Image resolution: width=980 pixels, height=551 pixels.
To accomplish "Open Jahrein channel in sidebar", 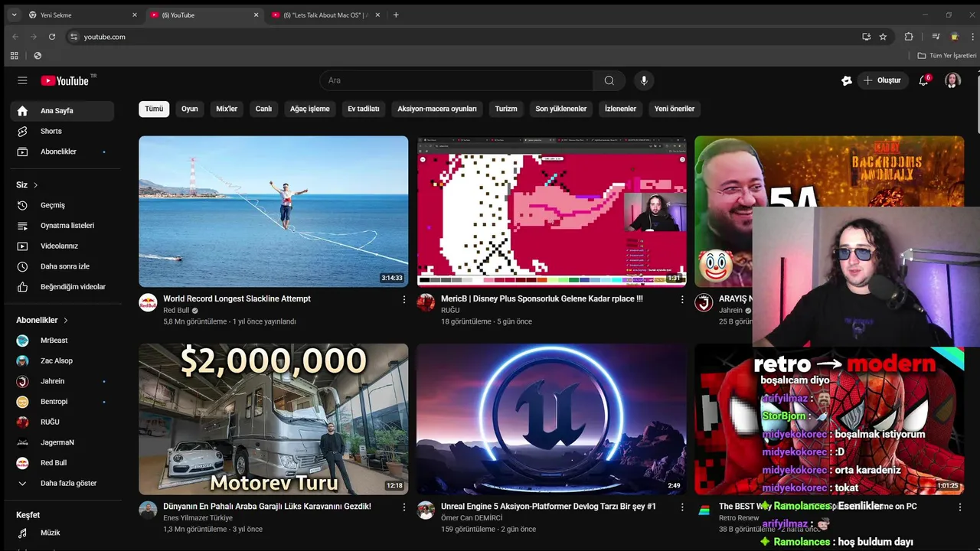I will click(62, 381).
